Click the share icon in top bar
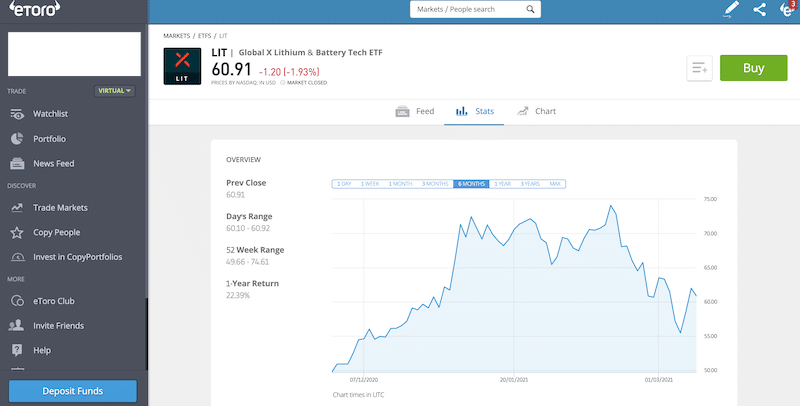Image resolution: width=800 pixels, height=406 pixels. [x=759, y=9]
